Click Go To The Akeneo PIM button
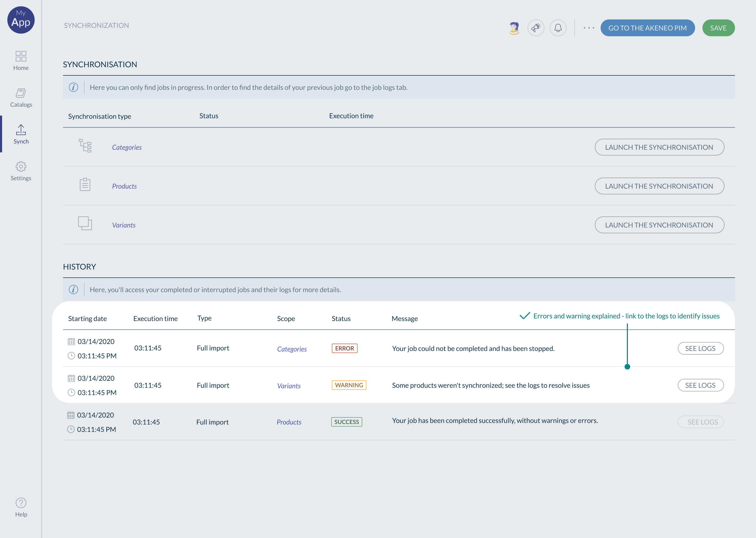This screenshot has height=538, width=756. click(x=647, y=28)
